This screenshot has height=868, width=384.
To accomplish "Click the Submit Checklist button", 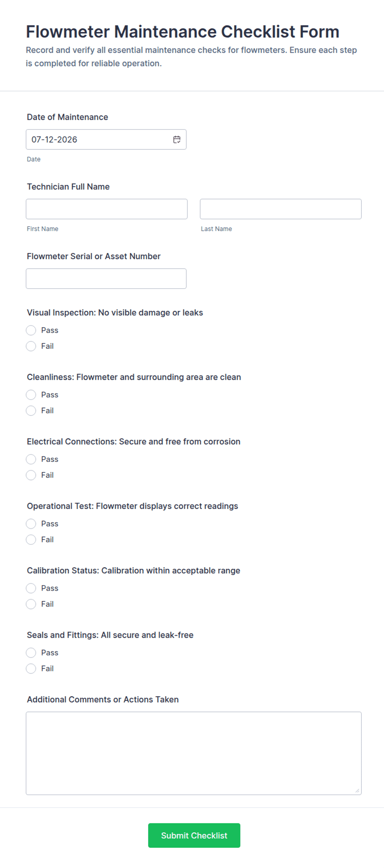I will [194, 835].
